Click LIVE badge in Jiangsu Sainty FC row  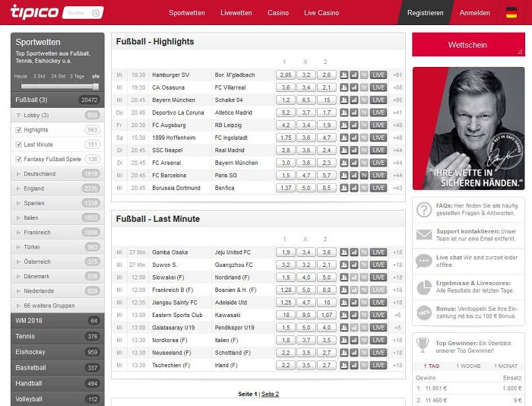point(378,303)
